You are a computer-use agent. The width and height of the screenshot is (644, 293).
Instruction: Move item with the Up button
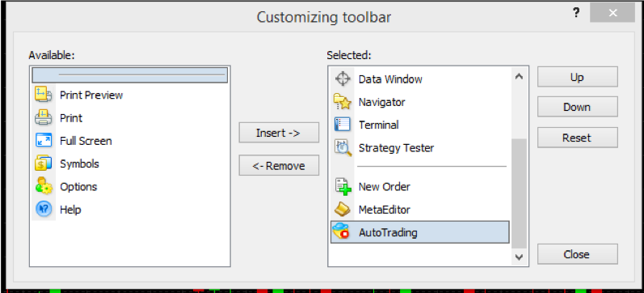[577, 78]
